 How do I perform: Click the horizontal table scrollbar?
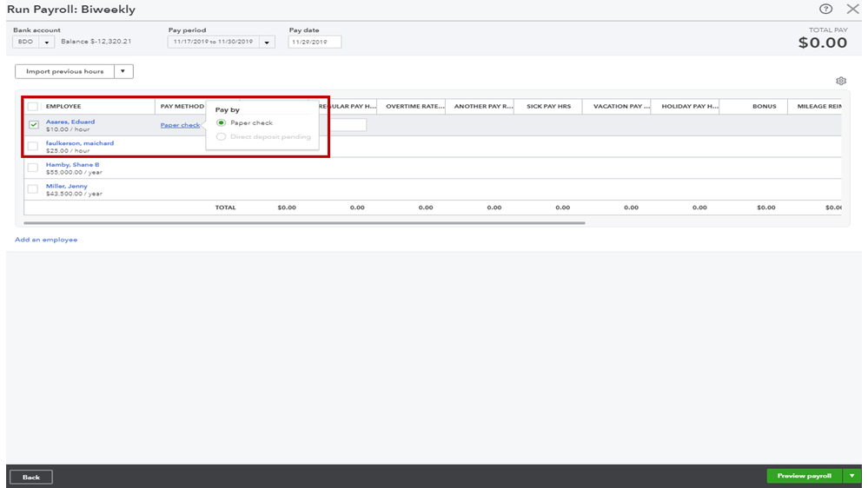(x=304, y=223)
